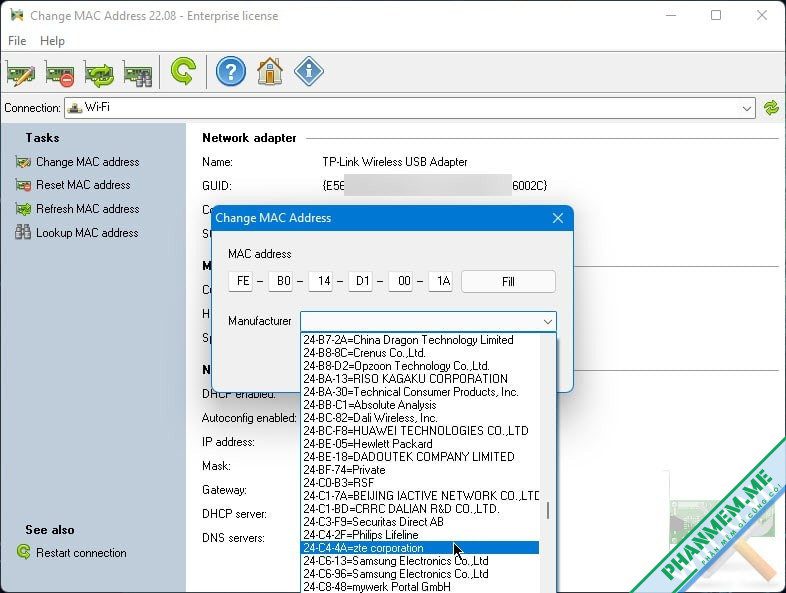
Task: Click the D1 MAC octet field
Action: [x=360, y=281]
